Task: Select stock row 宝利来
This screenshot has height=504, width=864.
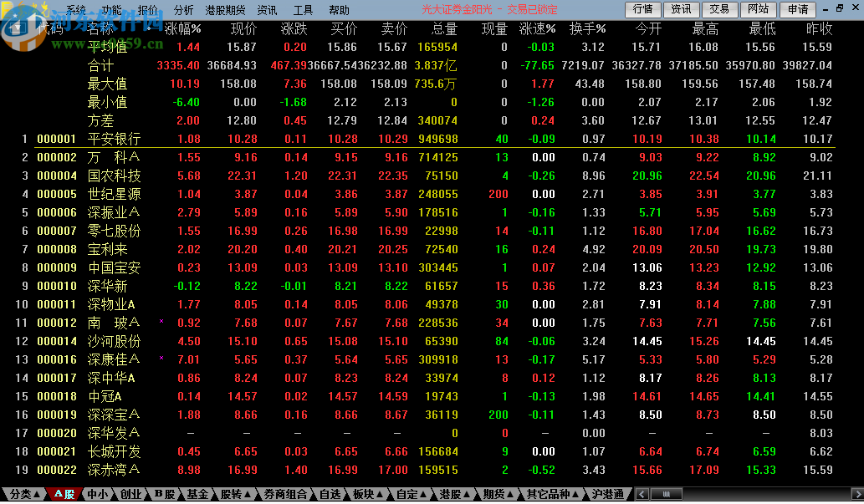Action: coord(424,250)
